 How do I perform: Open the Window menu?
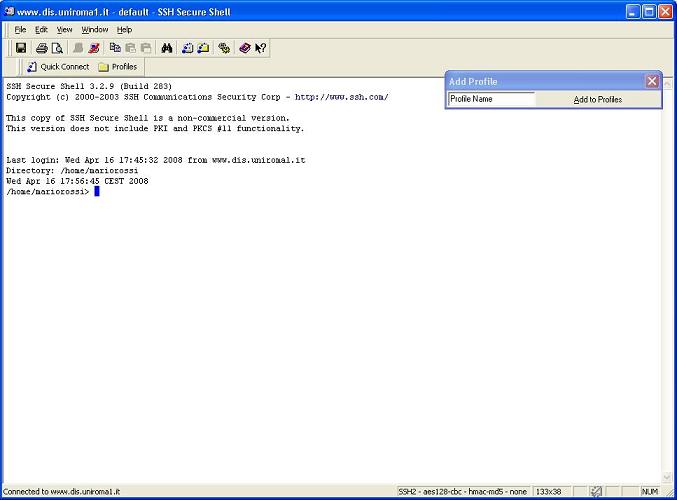coord(95,30)
